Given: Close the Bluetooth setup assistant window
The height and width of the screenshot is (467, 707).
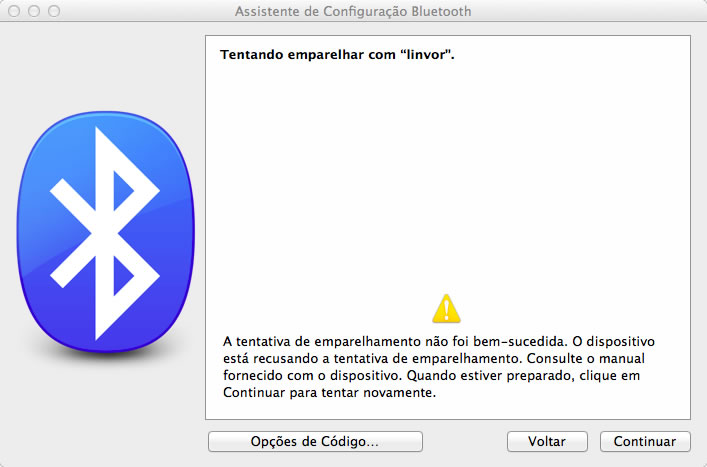Looking at the screenshot, I should (14, 11).
